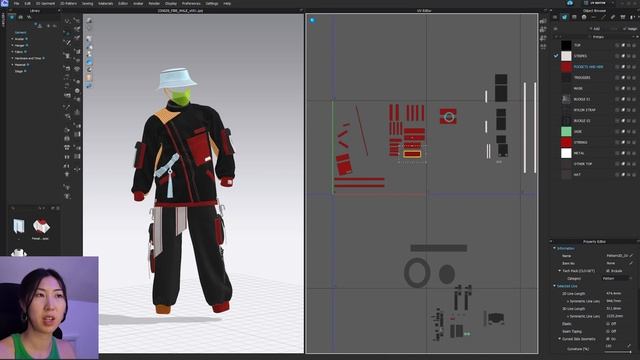
Task: Click the edit pencil beside the pattern Name
Action: click(631, 256)
